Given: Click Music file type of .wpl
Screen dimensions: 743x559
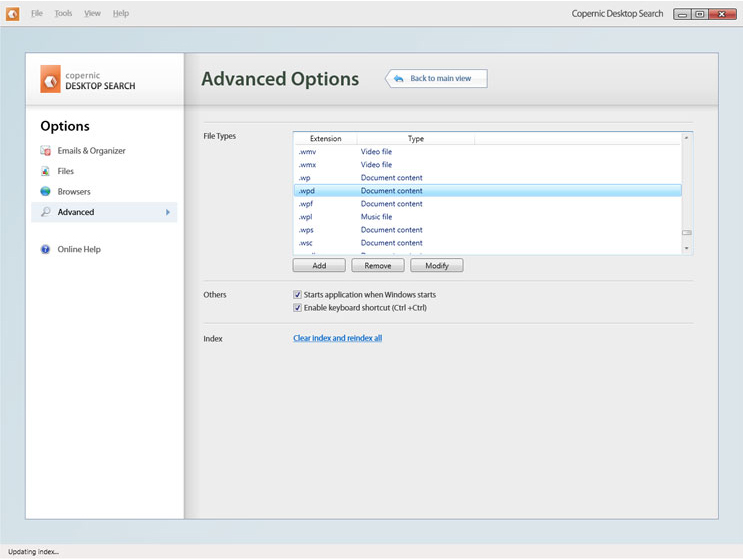Looking at the screenshot, I should pos(376,217).
